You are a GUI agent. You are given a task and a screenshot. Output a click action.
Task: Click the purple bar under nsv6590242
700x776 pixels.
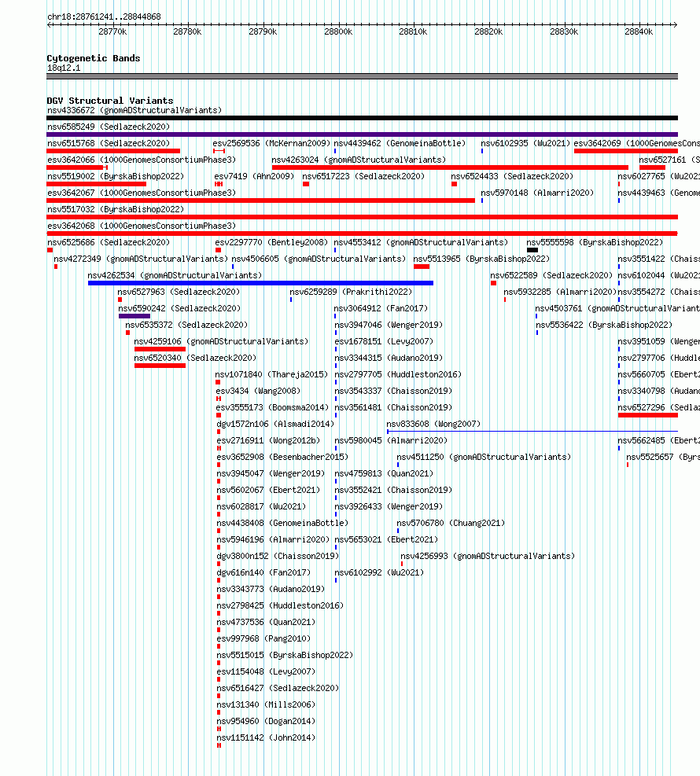pos(134,316)
